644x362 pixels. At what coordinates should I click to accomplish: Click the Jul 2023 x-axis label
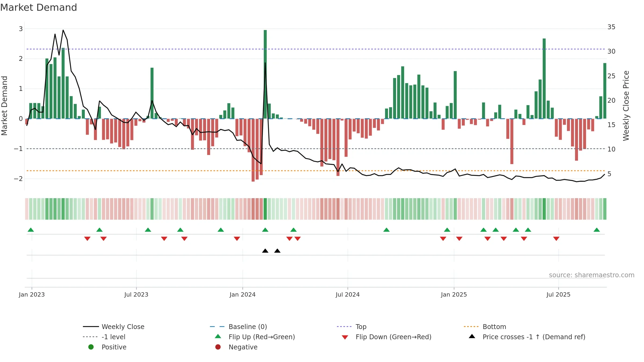(x=136, y=294)
